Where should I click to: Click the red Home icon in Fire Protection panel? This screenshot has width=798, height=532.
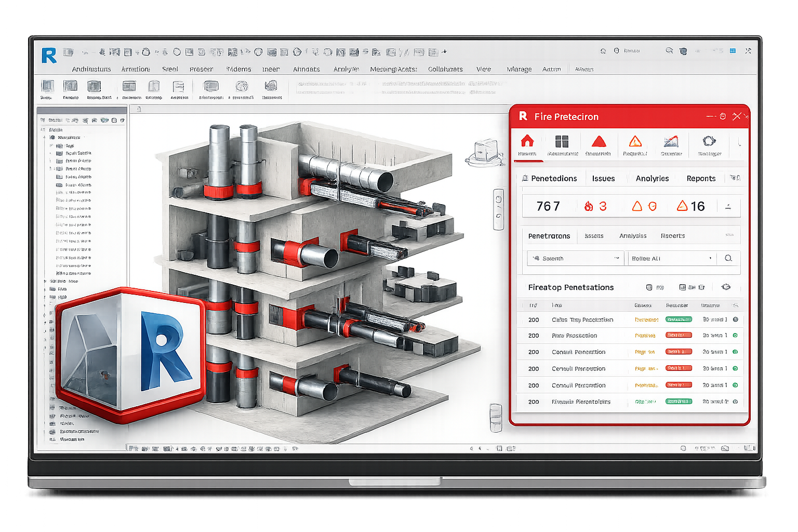(x=527, y=141)
